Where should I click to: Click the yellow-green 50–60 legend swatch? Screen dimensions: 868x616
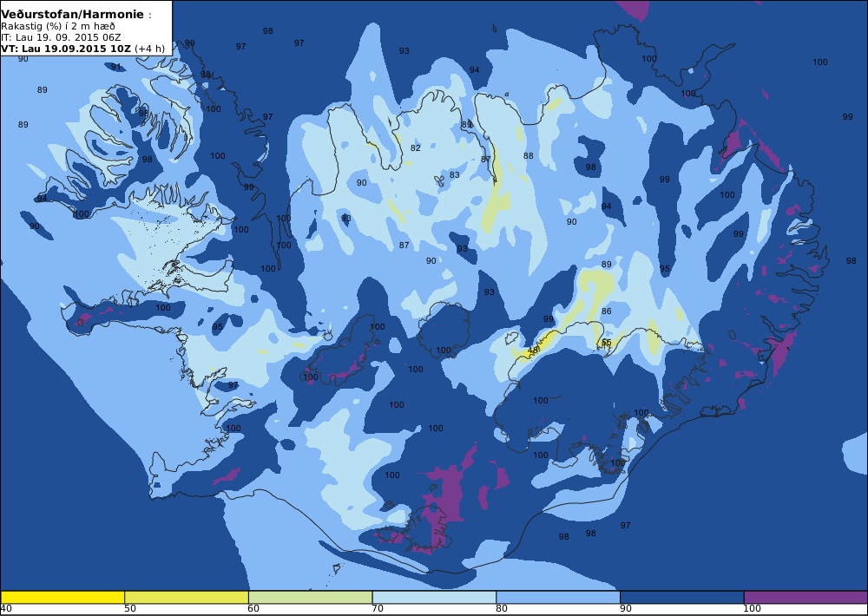point(187,597)
